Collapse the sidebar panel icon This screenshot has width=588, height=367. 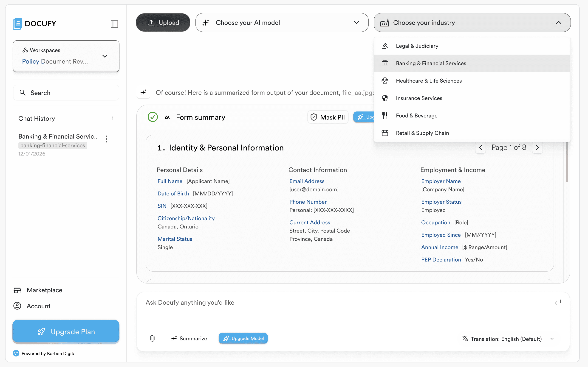(114, 24)
